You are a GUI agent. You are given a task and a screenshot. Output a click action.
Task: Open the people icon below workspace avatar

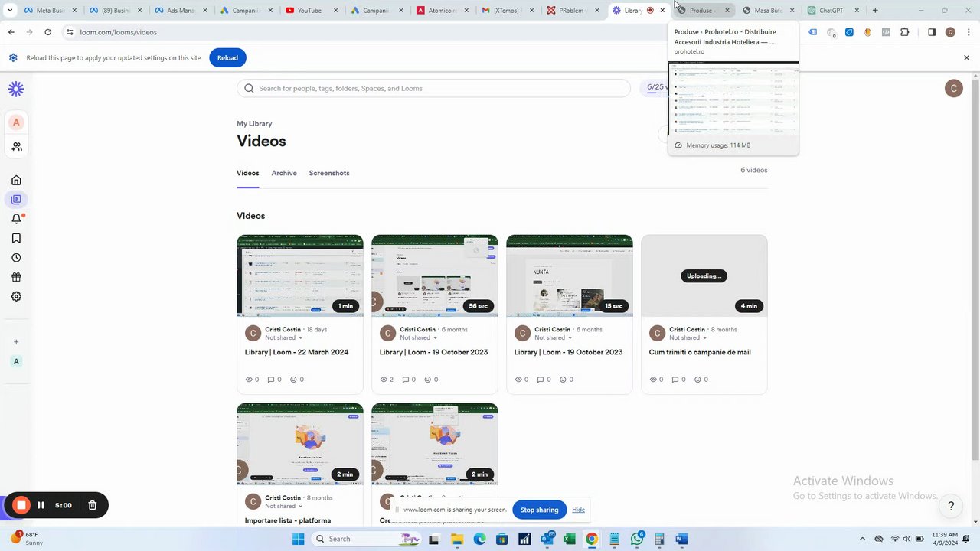point(16,146)
